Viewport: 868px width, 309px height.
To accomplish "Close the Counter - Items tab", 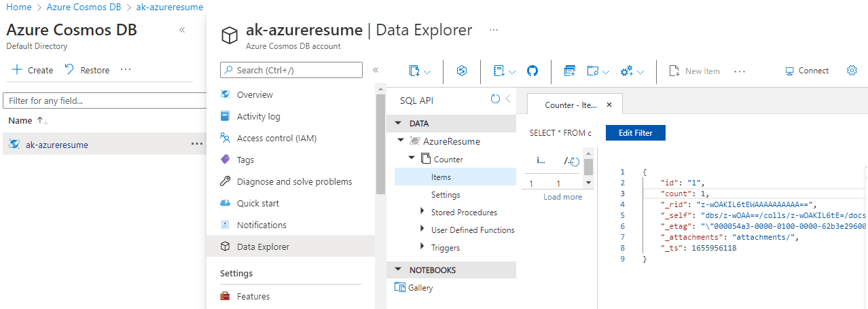I will (609, 105).
